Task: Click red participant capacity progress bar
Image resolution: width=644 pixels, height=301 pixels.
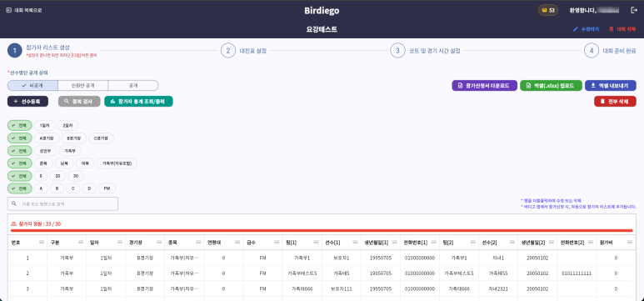Action: point(322,231)
